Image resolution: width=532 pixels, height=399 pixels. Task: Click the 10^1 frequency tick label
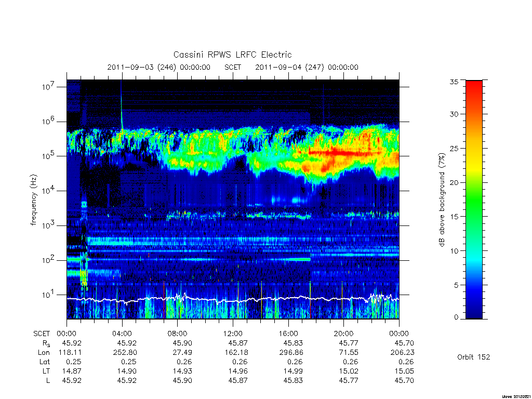tap(49, 295)
